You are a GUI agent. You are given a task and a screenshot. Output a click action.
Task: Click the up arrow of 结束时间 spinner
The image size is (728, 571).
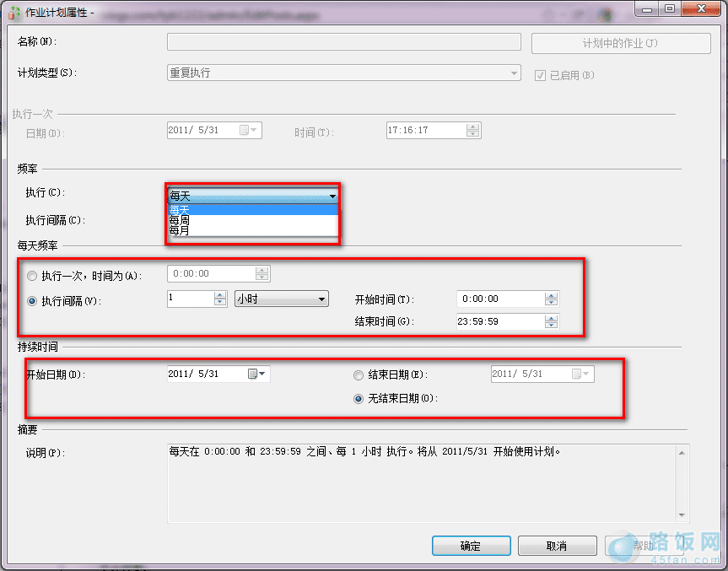click(553, 317)
